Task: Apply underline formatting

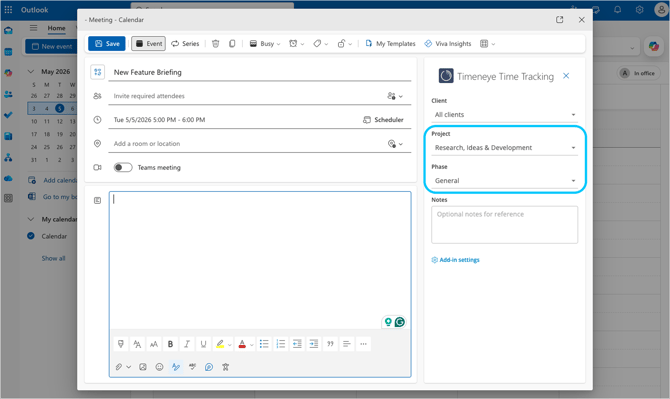Action: [203, 344]
